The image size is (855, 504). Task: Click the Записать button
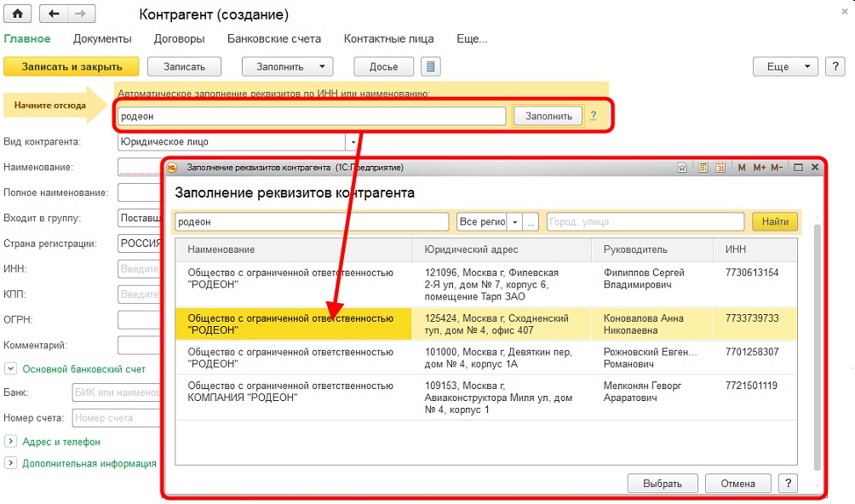(184, 66)
